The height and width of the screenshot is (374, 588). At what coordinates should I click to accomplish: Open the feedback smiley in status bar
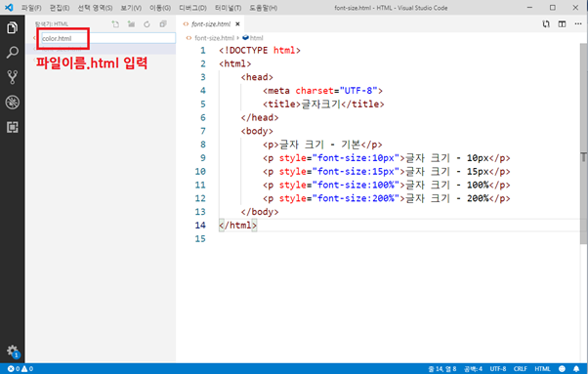562,369
